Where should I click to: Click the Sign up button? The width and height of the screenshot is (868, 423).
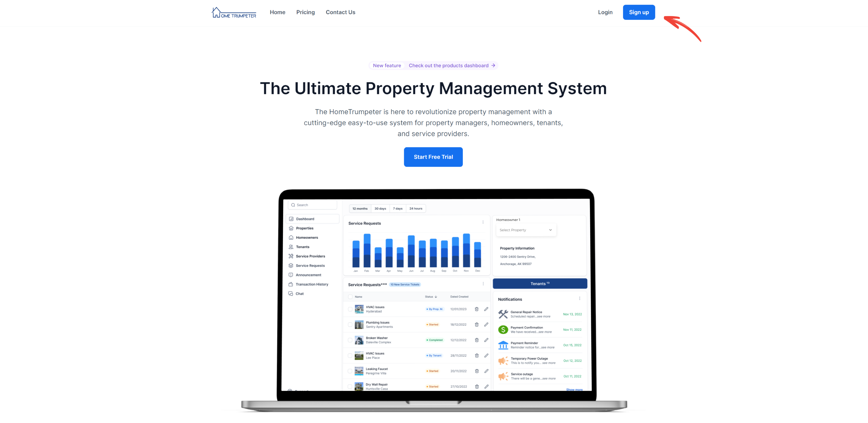639,12
